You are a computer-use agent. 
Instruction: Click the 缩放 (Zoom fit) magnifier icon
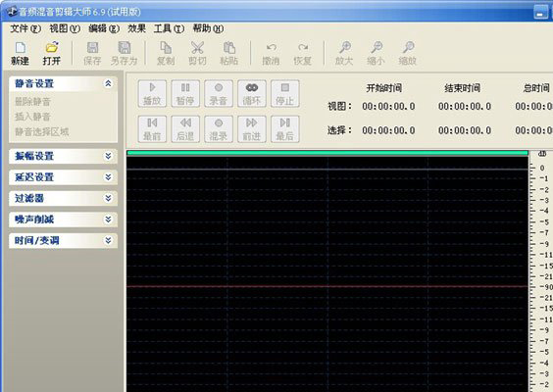pos(408,53)
